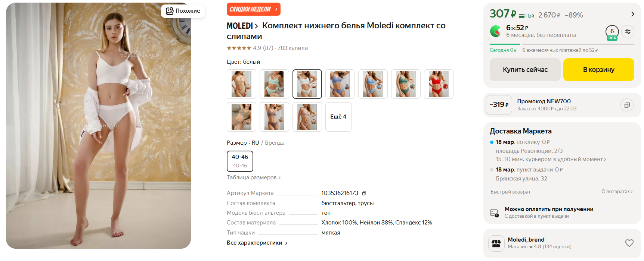The width and height of the screenshot is (644, 261).
Task: Open the Похожие similar items search
Action: pos(183,11)
